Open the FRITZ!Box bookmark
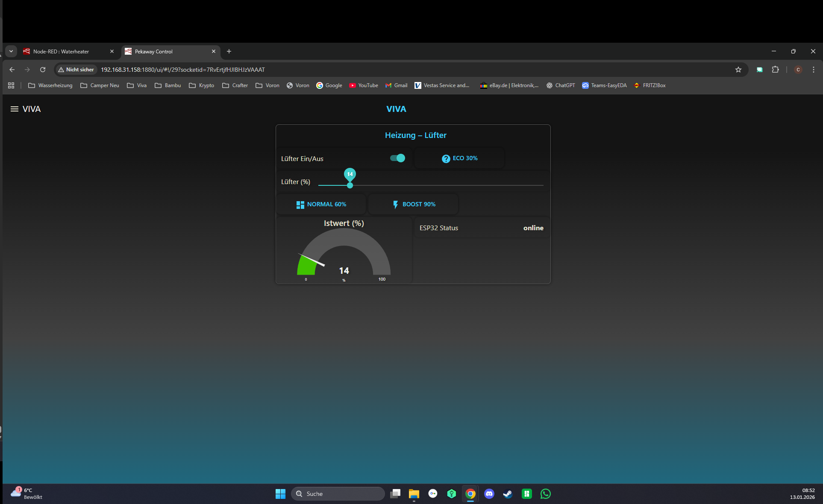 click(650, 85)
